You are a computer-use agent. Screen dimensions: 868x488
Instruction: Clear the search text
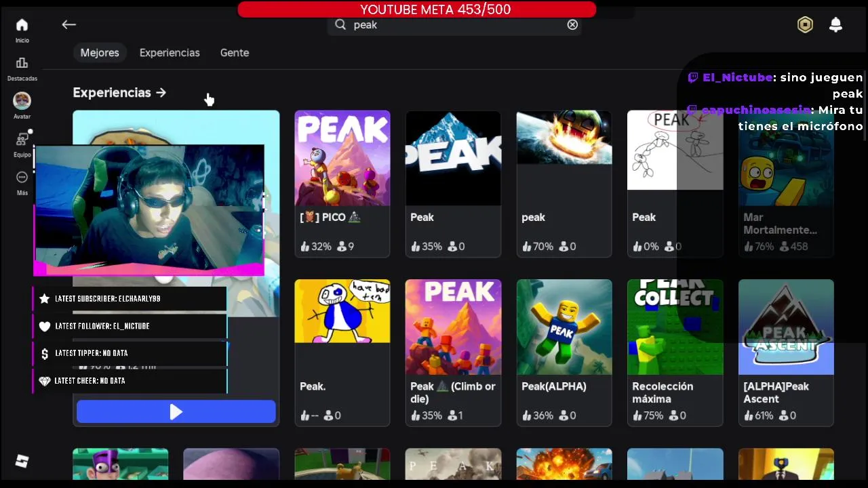[x=572, y=24]
